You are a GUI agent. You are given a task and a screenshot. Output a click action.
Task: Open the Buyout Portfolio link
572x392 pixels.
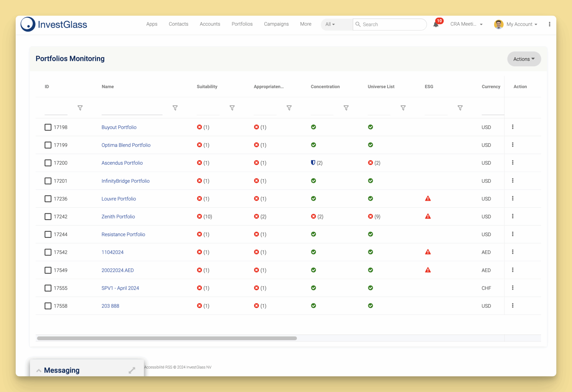click(119, 127)
